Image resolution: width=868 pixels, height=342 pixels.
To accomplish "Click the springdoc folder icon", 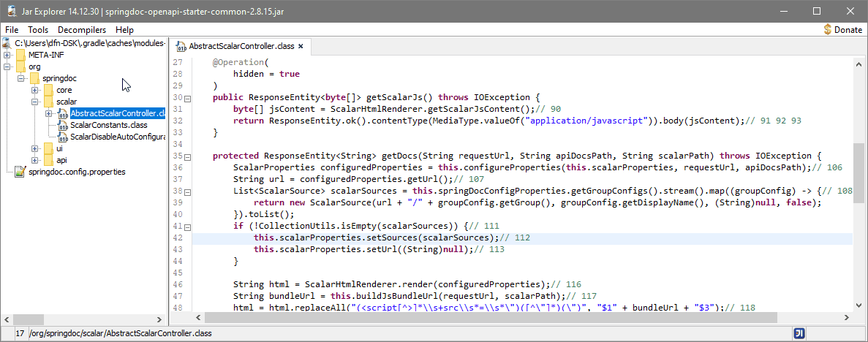I will coord(34,78).
